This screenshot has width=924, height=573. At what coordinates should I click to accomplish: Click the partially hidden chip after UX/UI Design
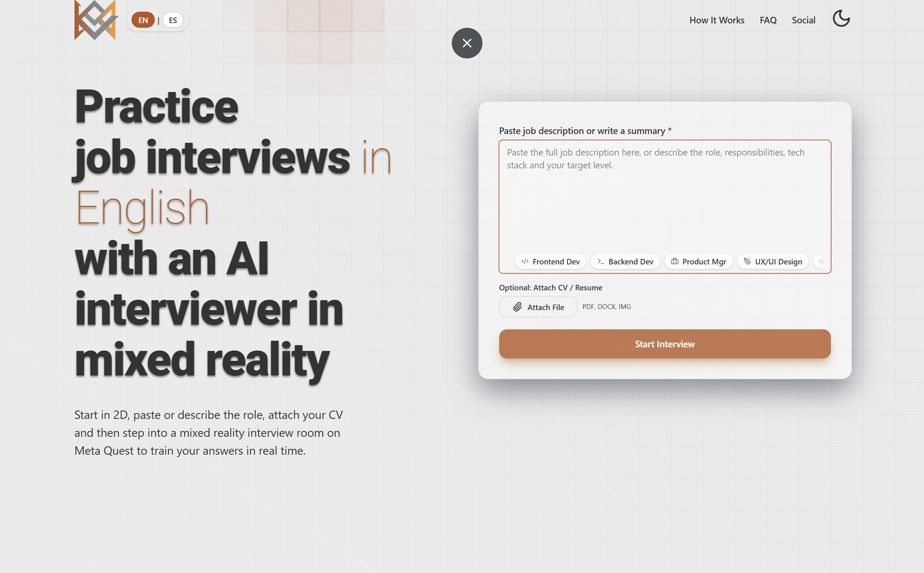point(821,261)
